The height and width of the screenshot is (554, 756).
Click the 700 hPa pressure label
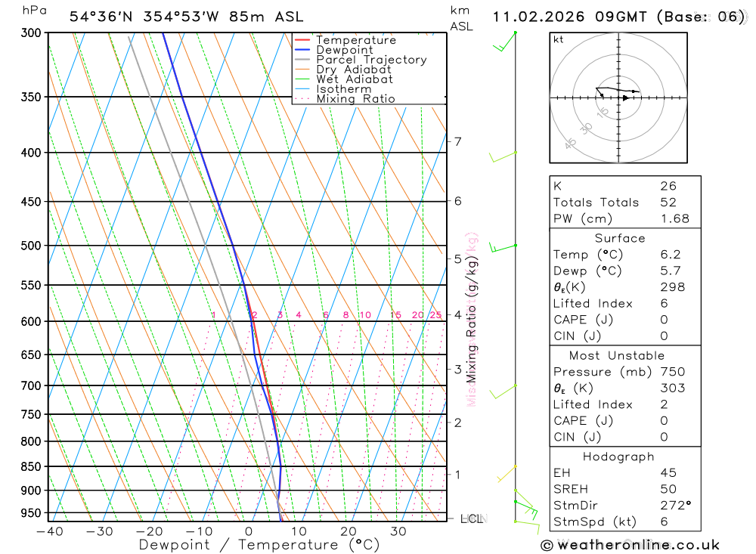coord(31,385)
